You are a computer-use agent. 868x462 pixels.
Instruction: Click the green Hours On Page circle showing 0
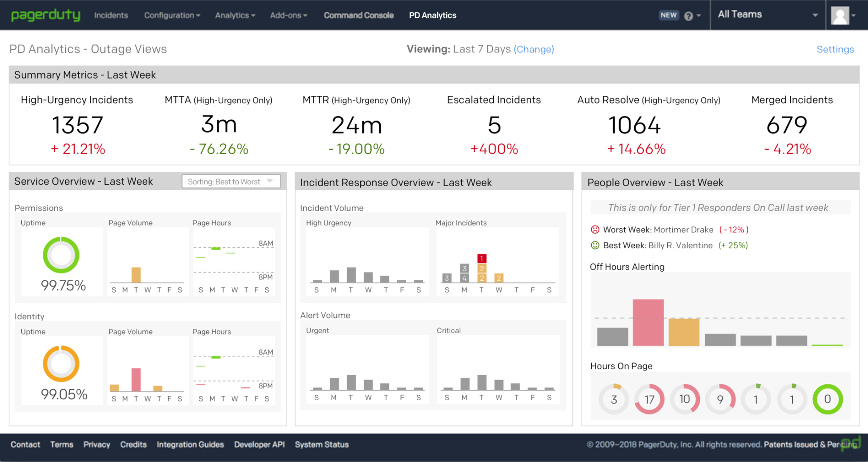pyautogui.click(x=827, y=399)
